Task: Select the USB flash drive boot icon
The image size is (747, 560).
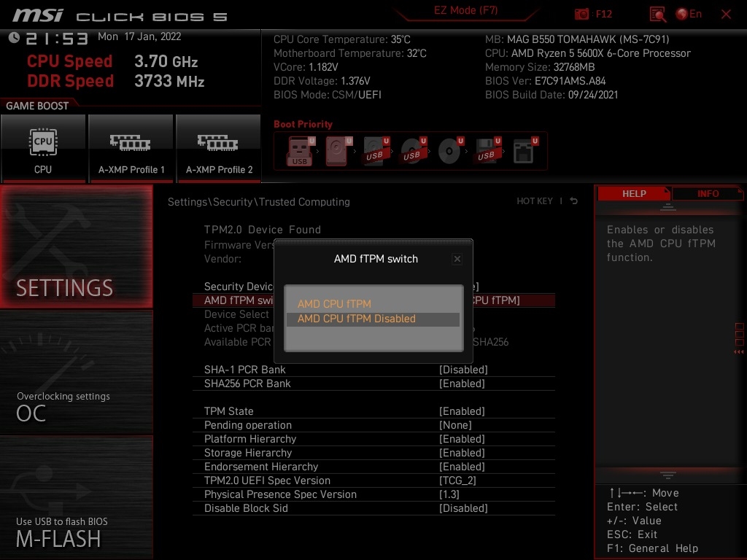Action: (x=299, y=149)
